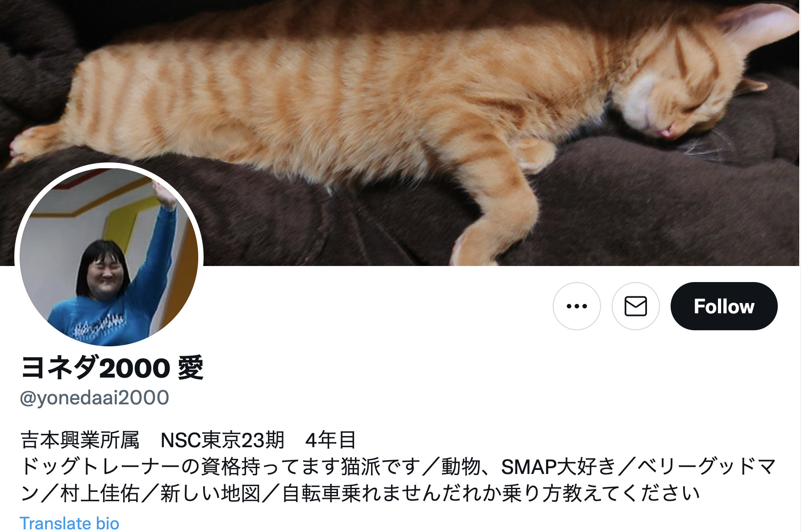Click the 4年目 text in bio
The height and width of the screenshot is (532, 801).
330,440
